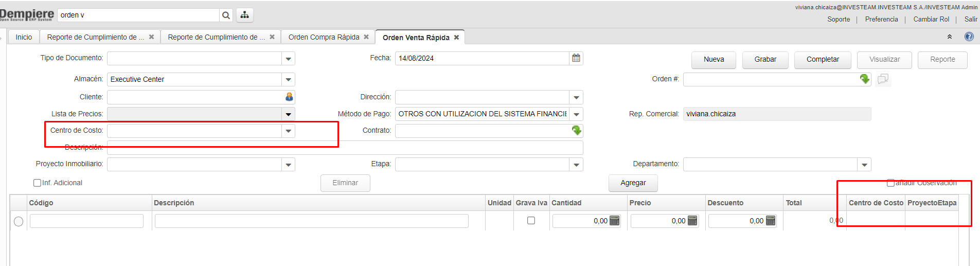
Task: Click the Cliente lookup icon
Action: (x=289, y=97)
